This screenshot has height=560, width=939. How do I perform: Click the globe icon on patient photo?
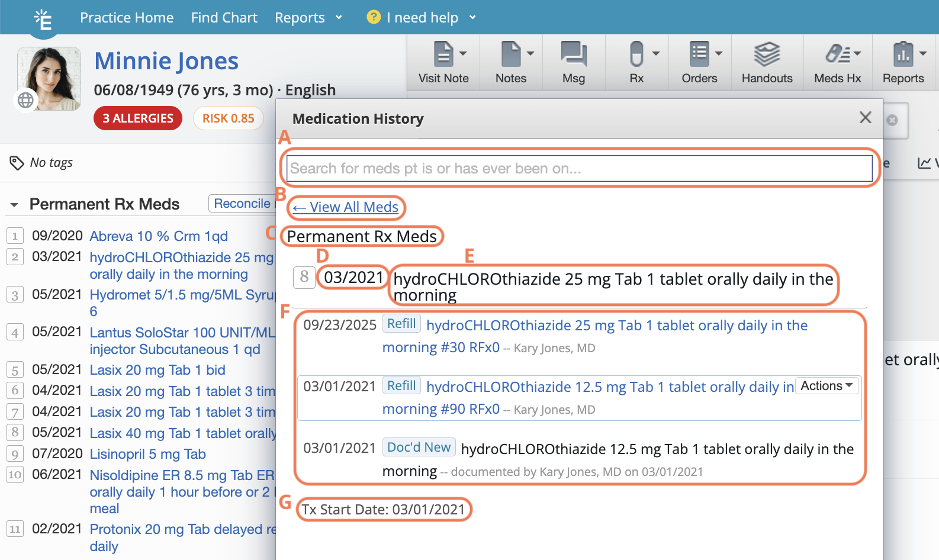[25, 100]
